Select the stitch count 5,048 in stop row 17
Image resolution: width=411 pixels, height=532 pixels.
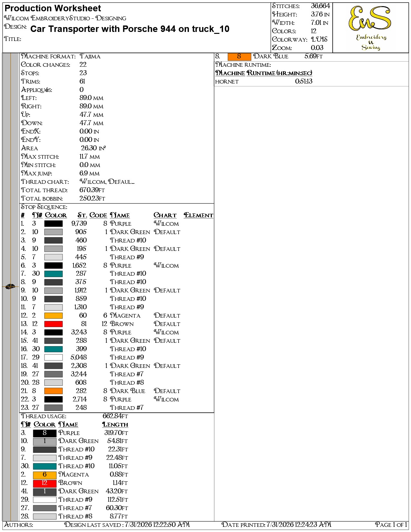click(x=79, y=358)
